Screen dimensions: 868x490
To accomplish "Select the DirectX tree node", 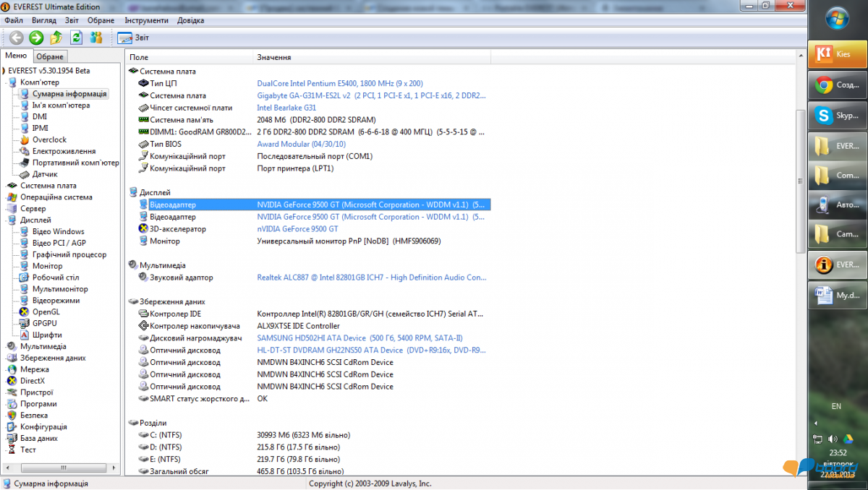I will [32, 381].
